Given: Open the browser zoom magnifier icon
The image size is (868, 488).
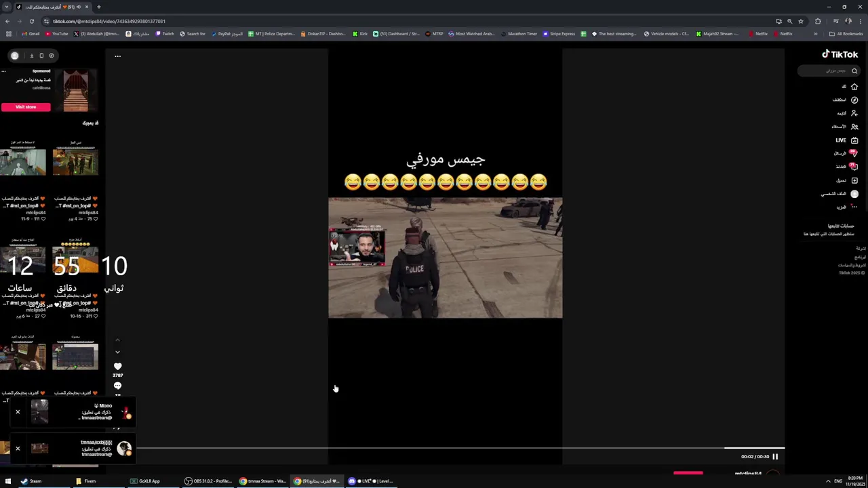Looking at the screenshot, I should [789, 21].
